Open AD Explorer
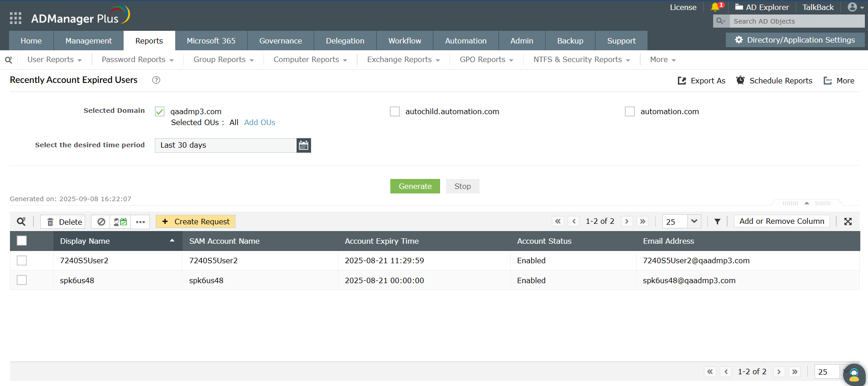The height and width of the screenshot is (386, 868). click(762, 7)
